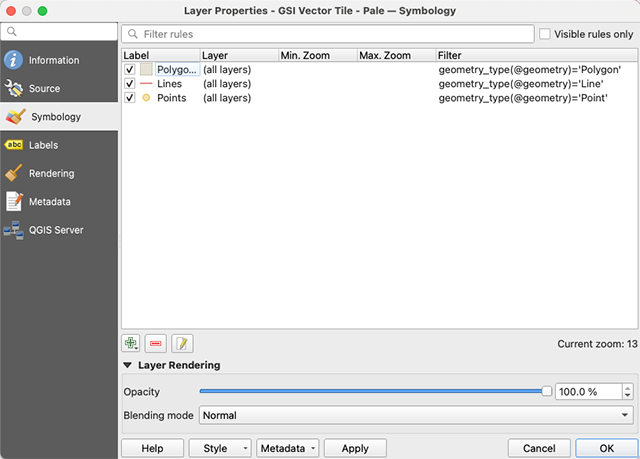640x459 pixels.
Task: Open the QGIS Server sidebar tab
Action: pyautogui.click(x=59, y=230)
